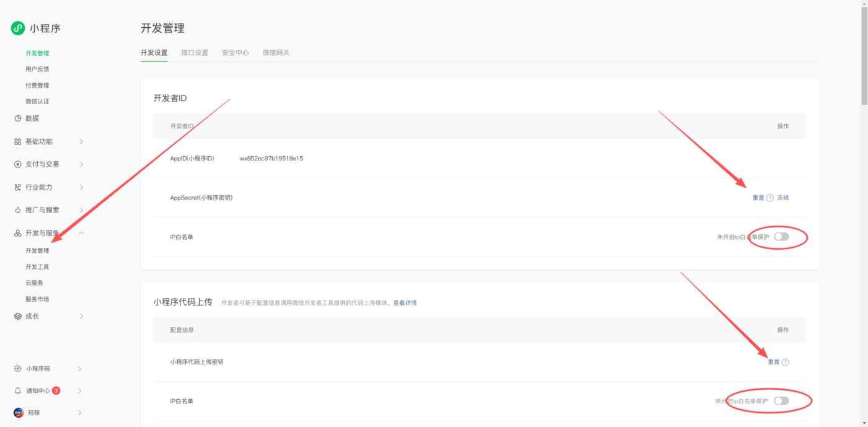Click the 推广与搜索 flame icon
The image size is (868, 427).
17,210
